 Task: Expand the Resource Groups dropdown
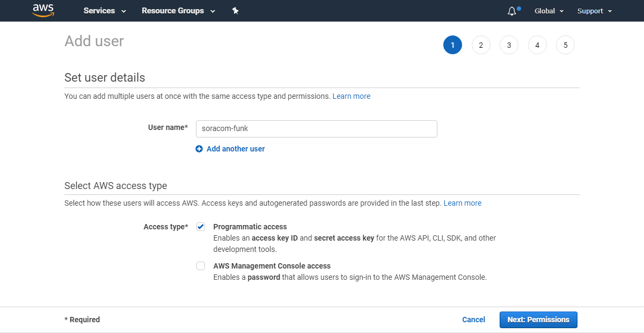coord(178,11)
